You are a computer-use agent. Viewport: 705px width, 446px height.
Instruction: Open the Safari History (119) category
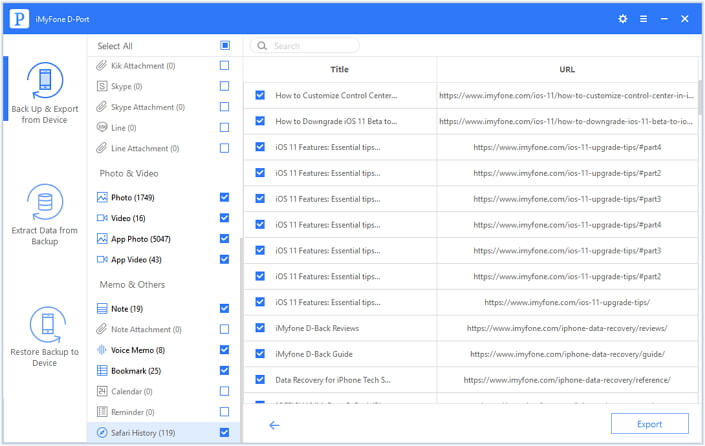[164, 433]
